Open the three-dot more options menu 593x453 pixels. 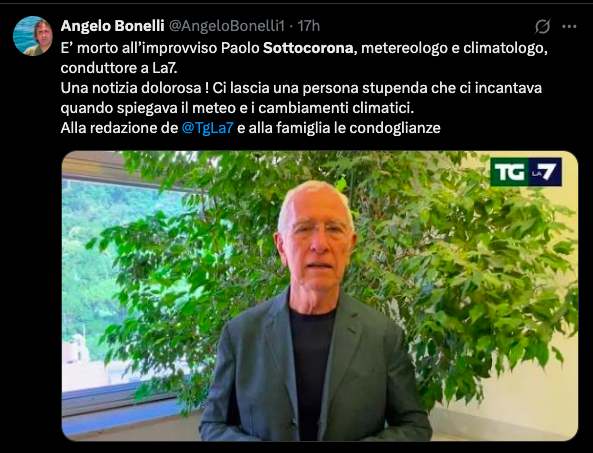[x=569, y=26]
